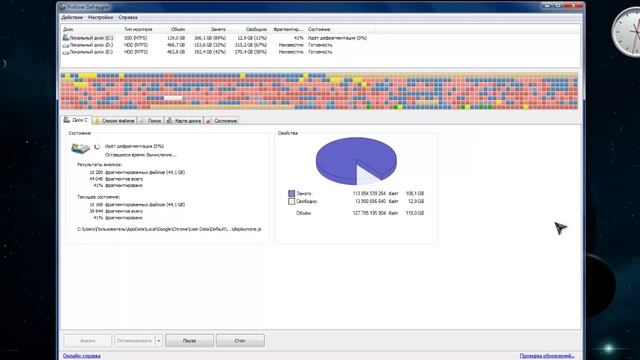640x360 pixels.
Task: Select the Local Disk (D:) drive icon
Action: pos(65,45)
